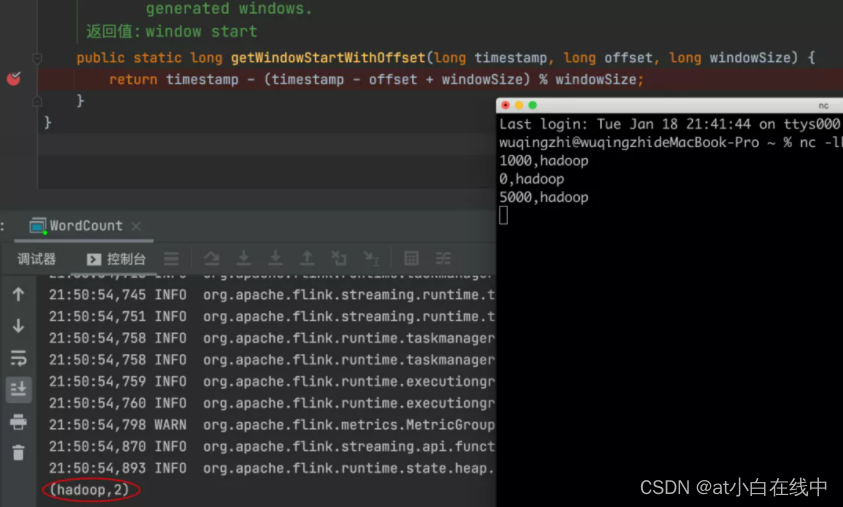Click the 21:50:54,798 WARN MetricGroup log line
This screenshot has height=507, width=843.
pos(272,425)
